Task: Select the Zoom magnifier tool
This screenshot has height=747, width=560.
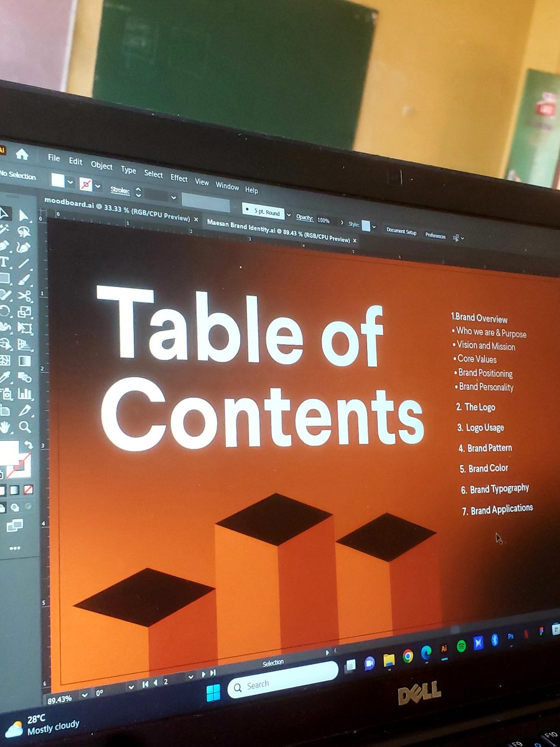Action: pos(25,426)
